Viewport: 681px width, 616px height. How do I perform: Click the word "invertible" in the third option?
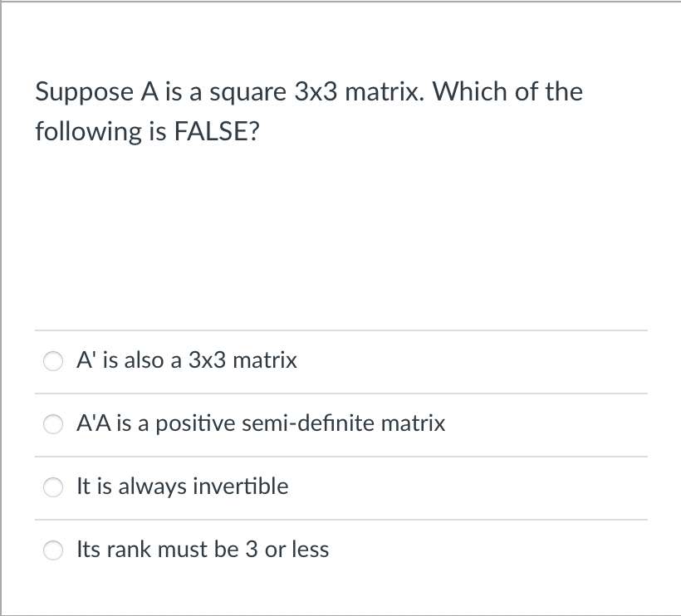[x=241, y=486]
